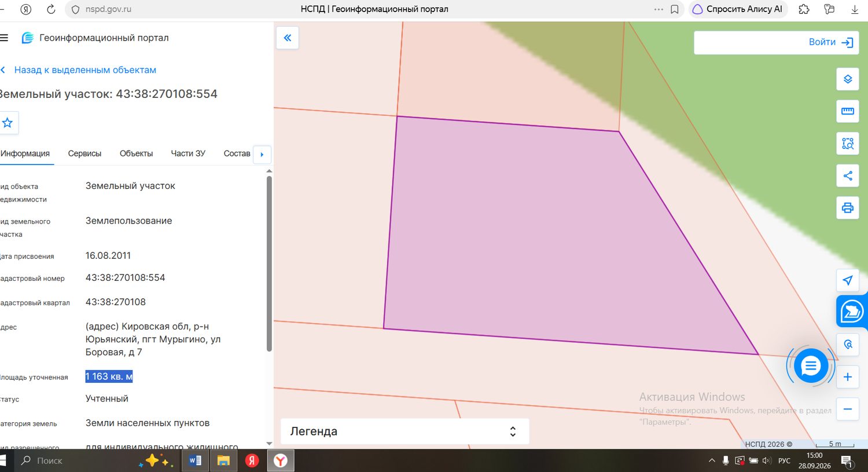This screenshot has height=472, width=868.
Task: Switch to the Сервисы tab
Action: pos(84,153)
